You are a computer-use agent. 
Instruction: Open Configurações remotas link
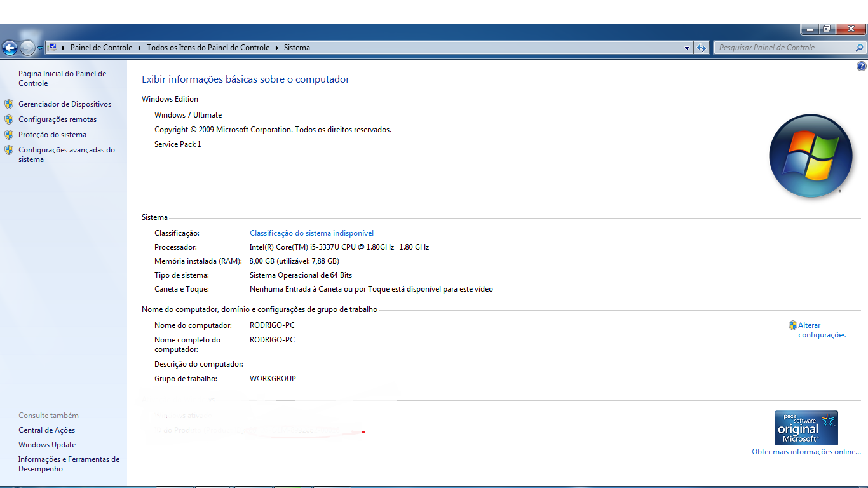(x=58, y=119)
